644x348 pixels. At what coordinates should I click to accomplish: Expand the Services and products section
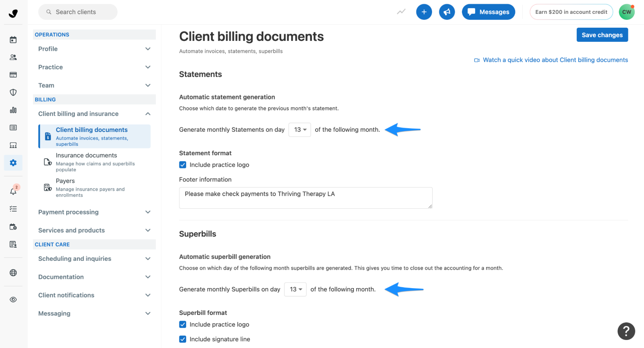pyautogui.click(x=94, y=230)
